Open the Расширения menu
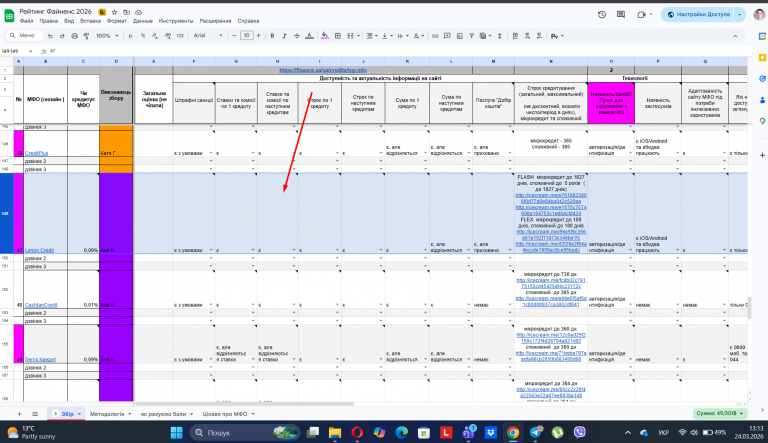The width and height of the screenshot is (768, 443). click(215, 21)
